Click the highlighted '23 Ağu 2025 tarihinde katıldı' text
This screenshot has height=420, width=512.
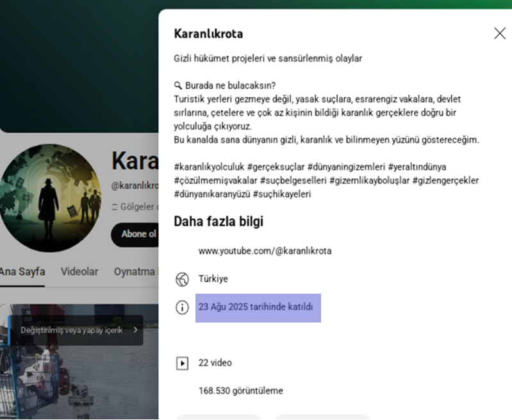tap(256, 307)
